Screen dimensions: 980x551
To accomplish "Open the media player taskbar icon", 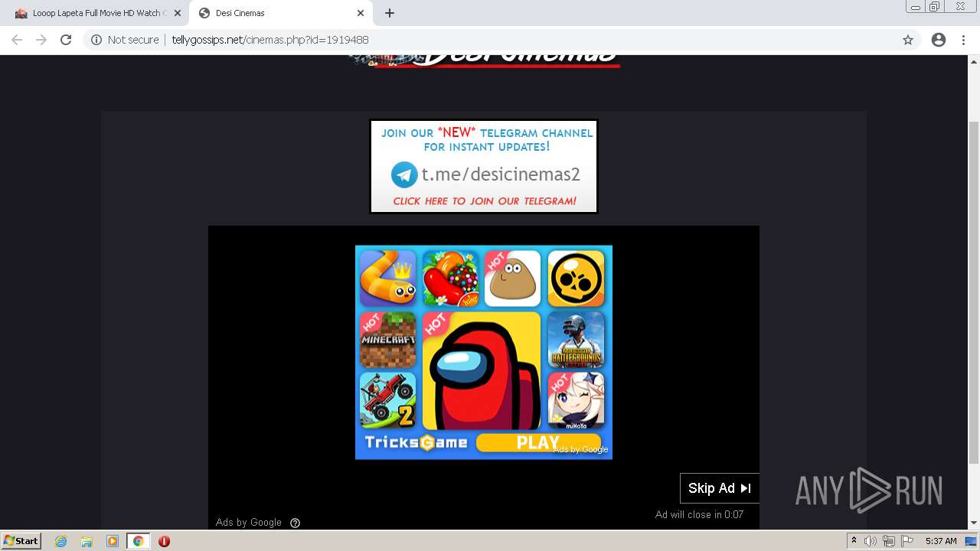I will pyautogui.click(x=113, y=541).
